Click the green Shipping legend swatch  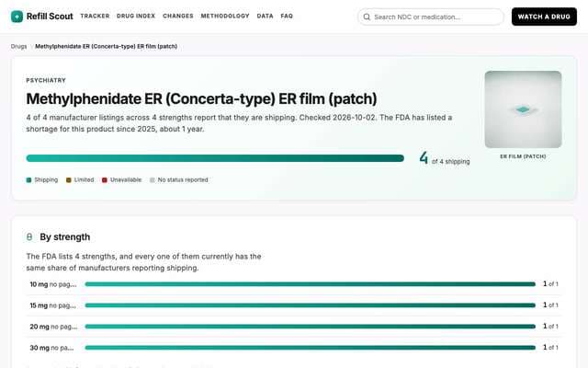point(28,180)
